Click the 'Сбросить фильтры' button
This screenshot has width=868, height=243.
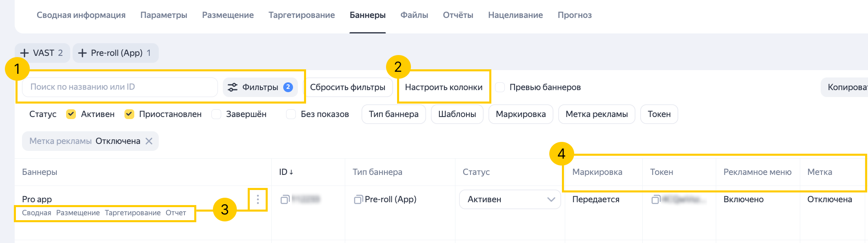click(x=348, y=87)
